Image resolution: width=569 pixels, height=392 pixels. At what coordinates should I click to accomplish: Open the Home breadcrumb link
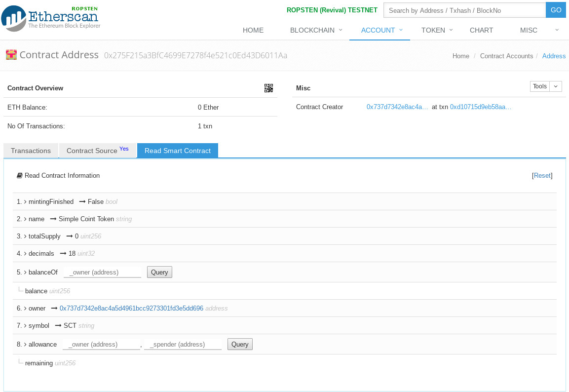(x=460, y=56)
